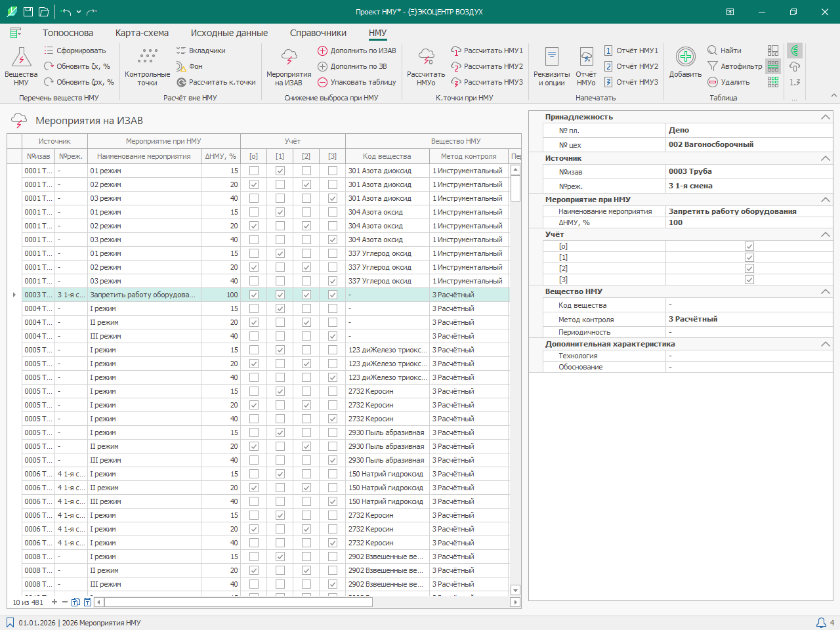Image resolution: width=840 pixels, height=630 pixels.
Task: Click the Удалить icon in ribbon
Action: point(713,82)
